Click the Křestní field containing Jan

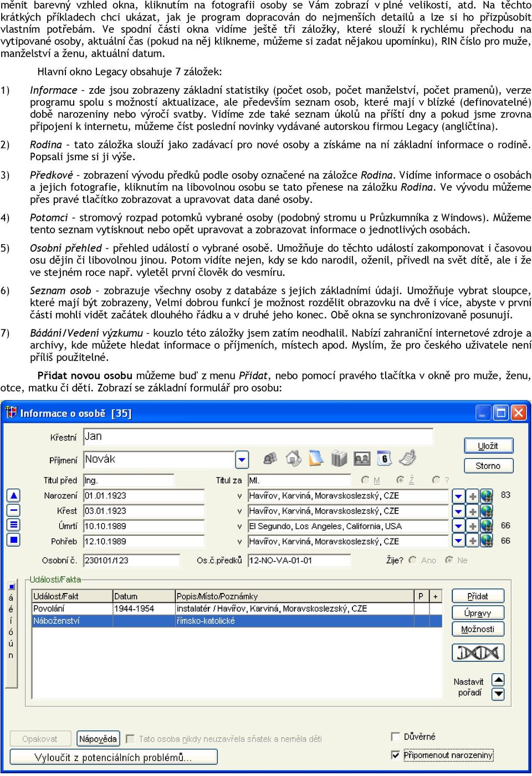tap(258, 437)
